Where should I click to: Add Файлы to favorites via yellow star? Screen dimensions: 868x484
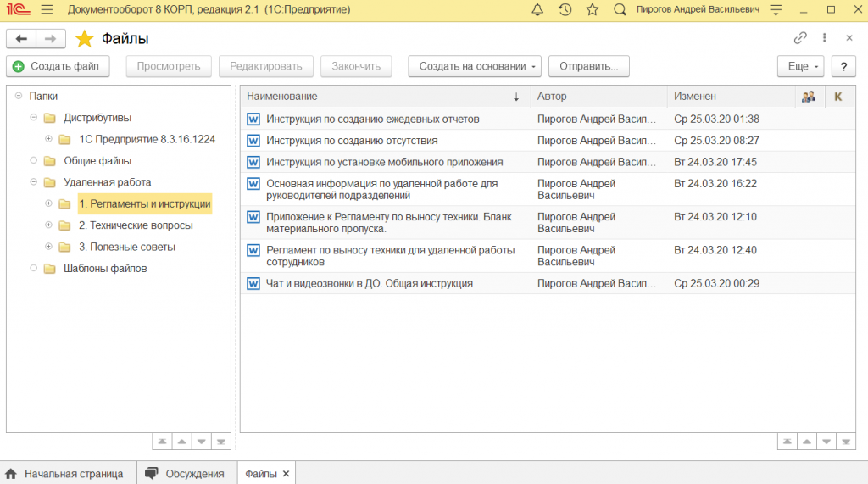84,39
